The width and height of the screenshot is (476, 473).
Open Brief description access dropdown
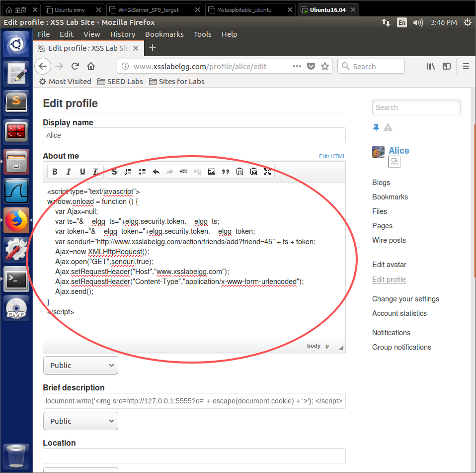81,421
